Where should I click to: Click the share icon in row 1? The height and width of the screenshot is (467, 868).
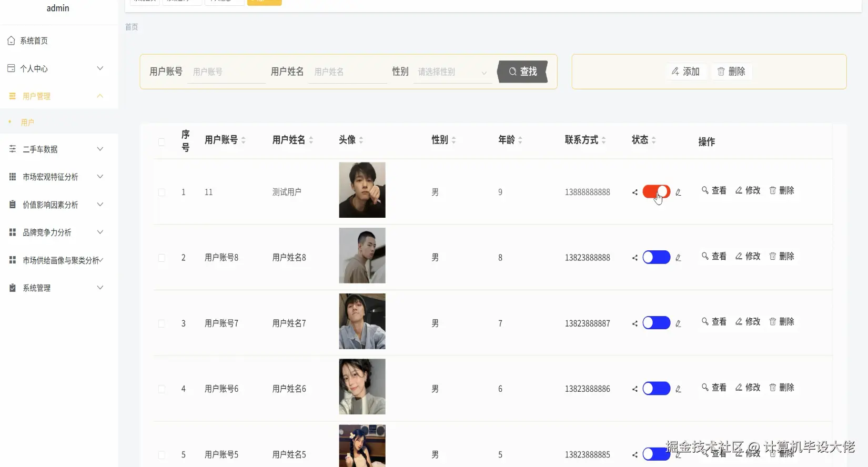pyautogui.click(x=635, y=192)
